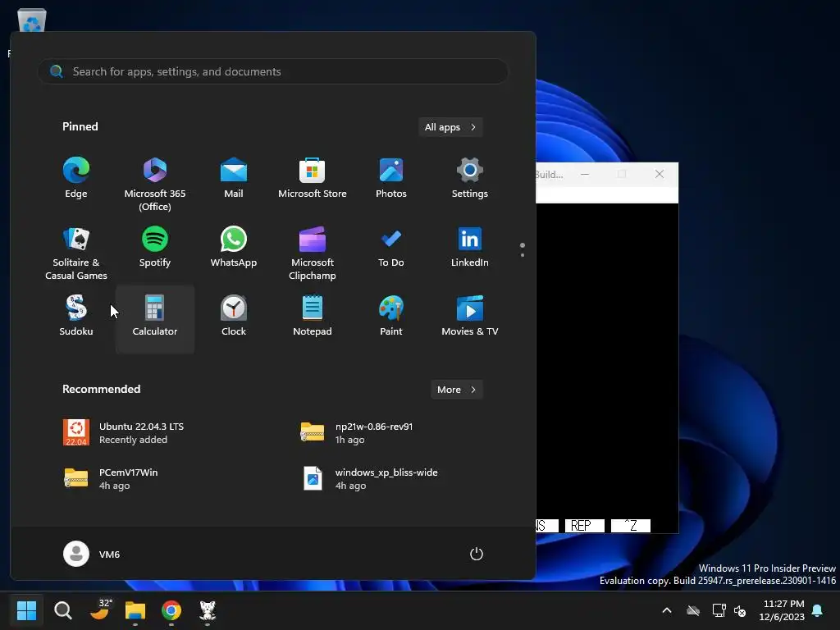Image resolution: width=840 pixels, height=630 pixels.
Task: Launch Movies & TV app
Action: click(x=470, y=316)
